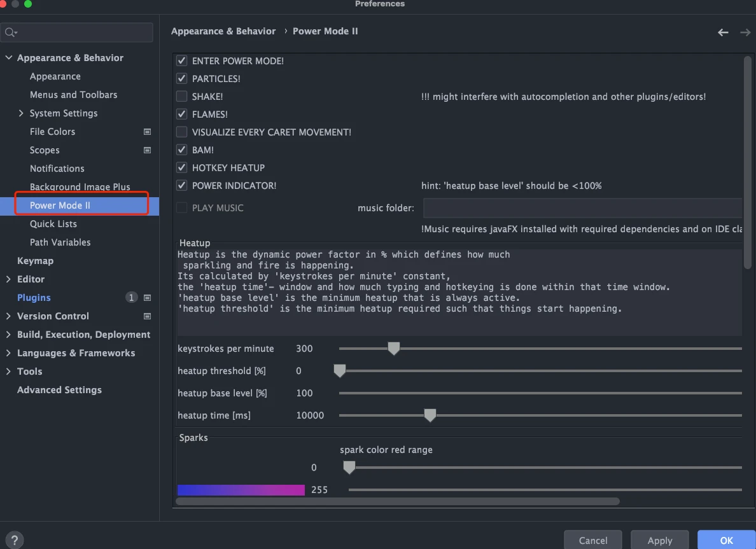The image size is (756, 549).
Task: Select Power Mode II in the sidebar
Action: point(80,205)
